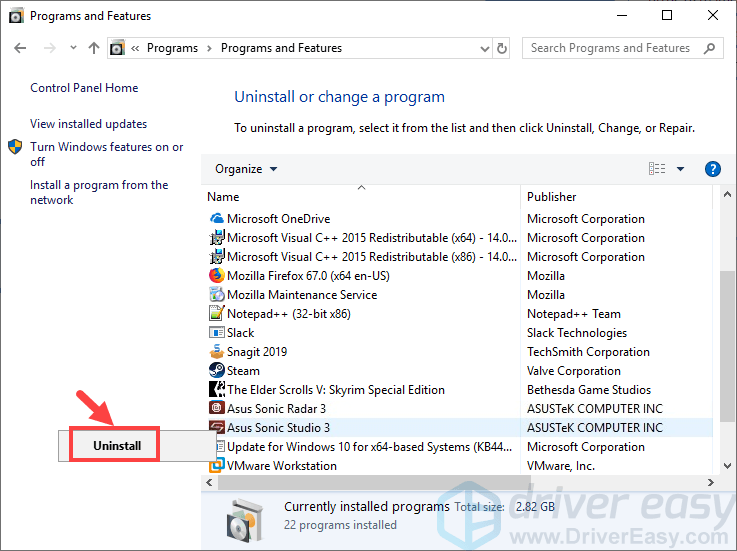
Task: Sort programs by Publisher column header
Action: pos(552,197)
